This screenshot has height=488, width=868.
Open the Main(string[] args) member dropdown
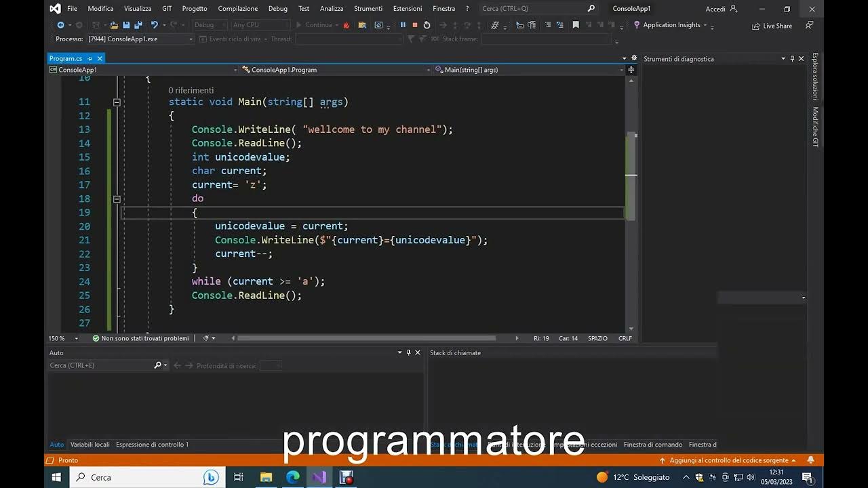[x=622, y=70]
